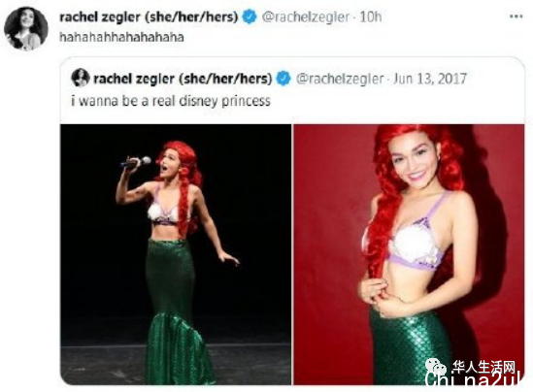The width and height of the screenshot is (533, 392).
Task: Select the hahahahhahahahaha tweet text
Action: tap(121, 37)
